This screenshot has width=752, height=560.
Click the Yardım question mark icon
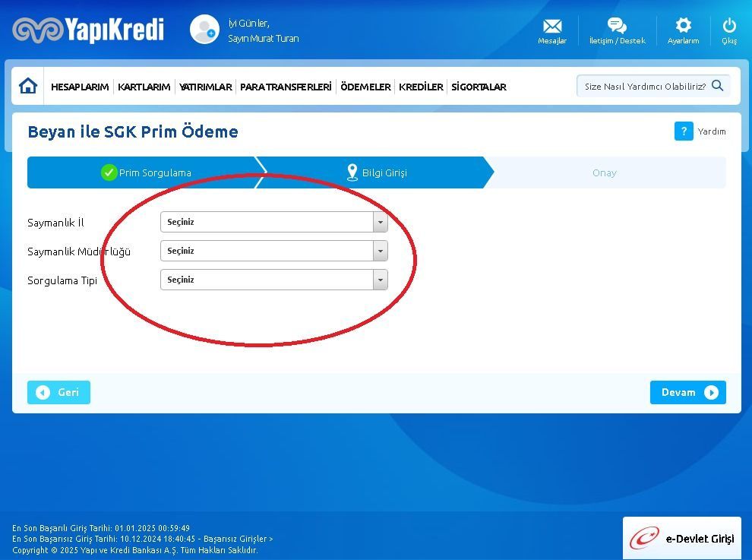pyautogui.click(x=684, y=131)
